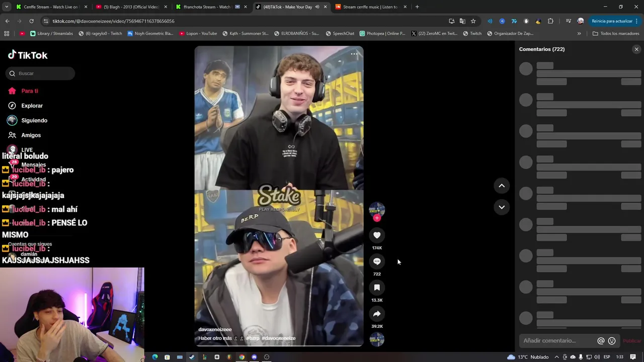
Task: Switch to Blagh - 2013 YouTube tab
Action: point(132,7)
